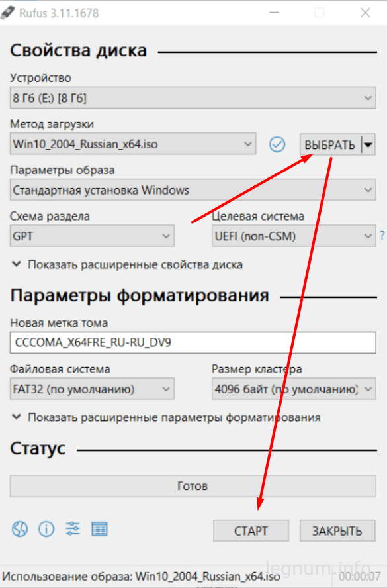387x588 pixels.
Task: Open the 4096 байт cluster size dropdown
Action: pos(294,389)
